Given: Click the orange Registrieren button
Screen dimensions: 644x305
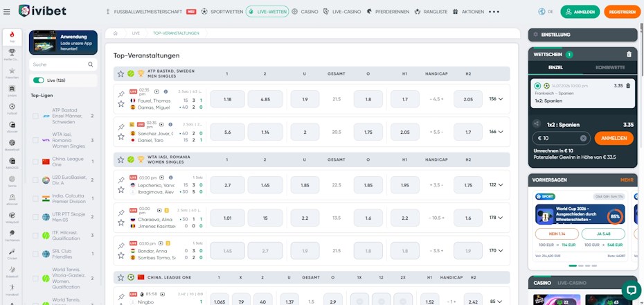Looking at the screenshot, I should pos(623,12).
